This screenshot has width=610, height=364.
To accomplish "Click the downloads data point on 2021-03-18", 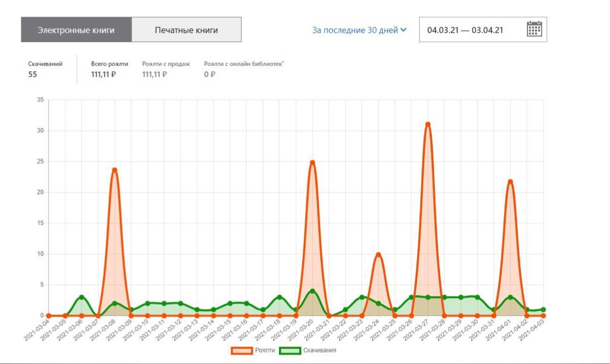I will click(x=279, y=297).
